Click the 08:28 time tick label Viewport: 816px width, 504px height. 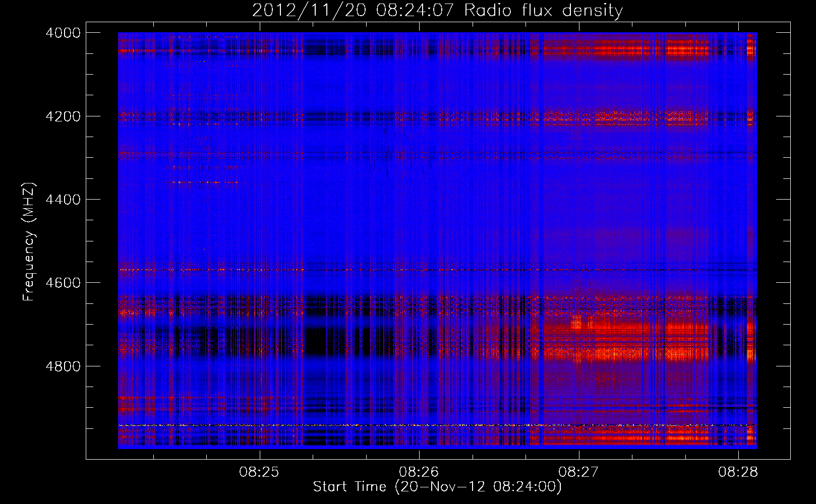(738, 472)
